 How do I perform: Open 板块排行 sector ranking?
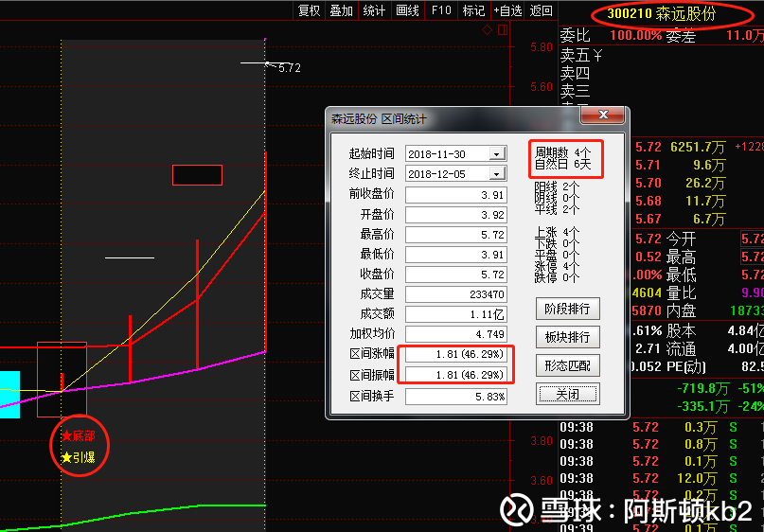click(x=568, y=337)
